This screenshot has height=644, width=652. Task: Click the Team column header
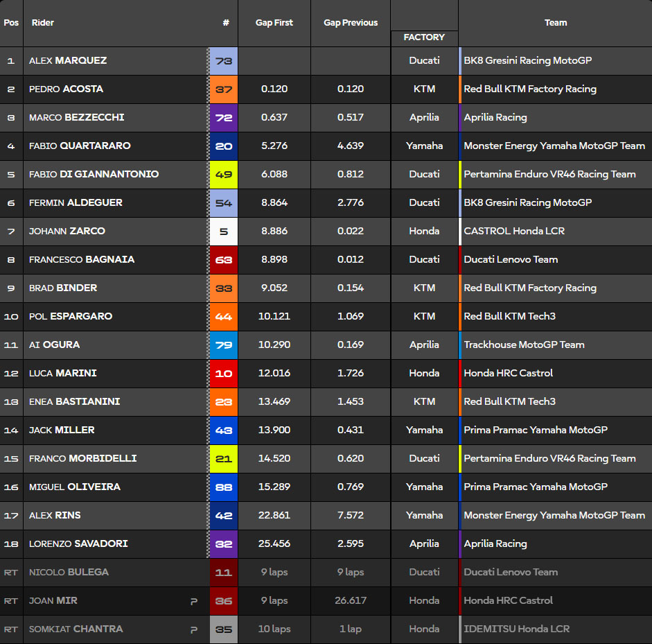click(555, 23)
